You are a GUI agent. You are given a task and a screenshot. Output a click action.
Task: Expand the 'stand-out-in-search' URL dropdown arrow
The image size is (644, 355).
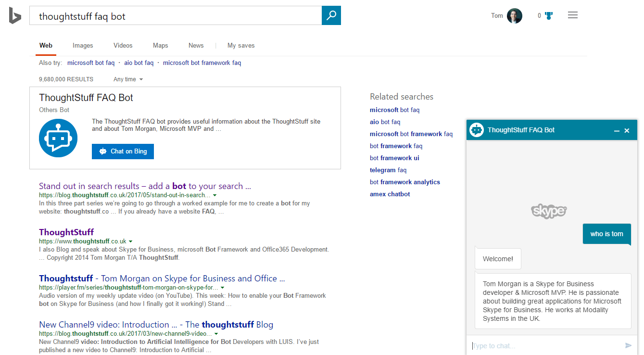tap(215, 195)
